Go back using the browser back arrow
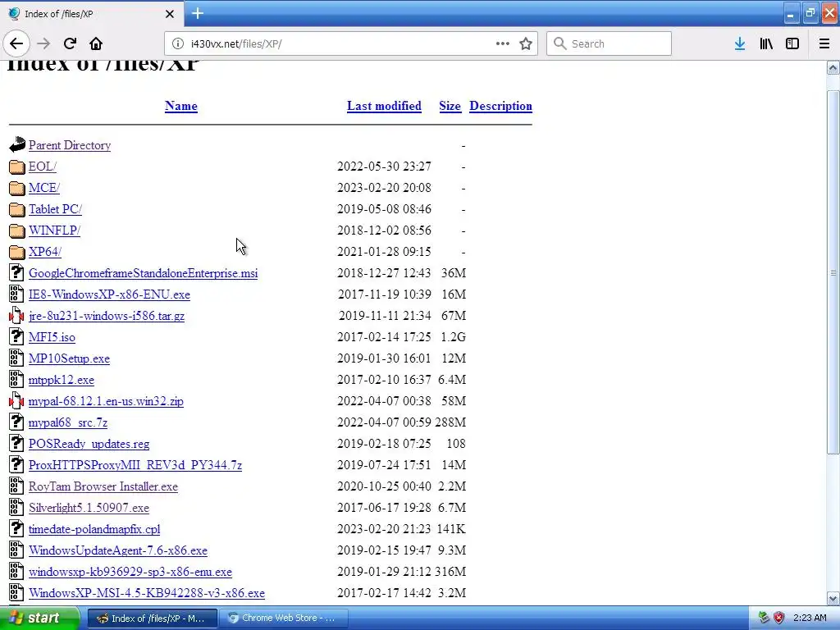 click(x=16, y=44)
